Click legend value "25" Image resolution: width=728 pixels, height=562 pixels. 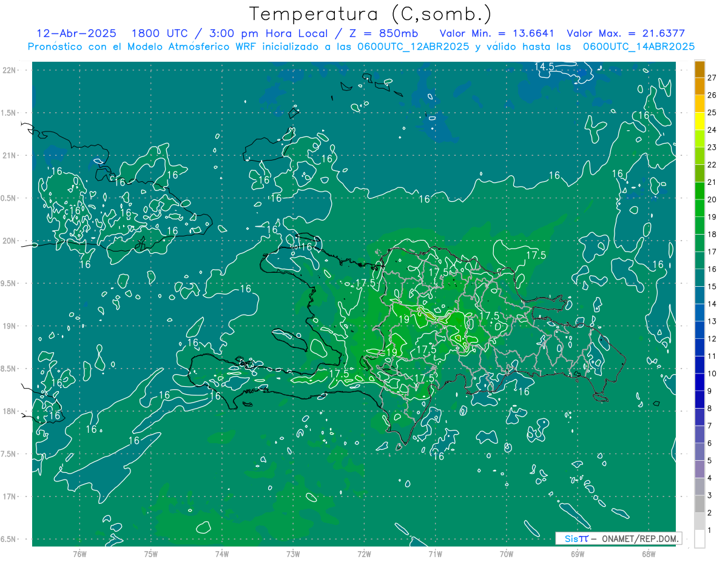(x=712, y=113)
